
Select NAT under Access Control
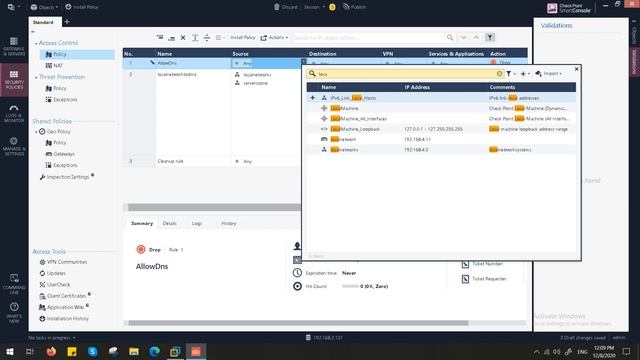pyautogui.click(x=54, y=66)
